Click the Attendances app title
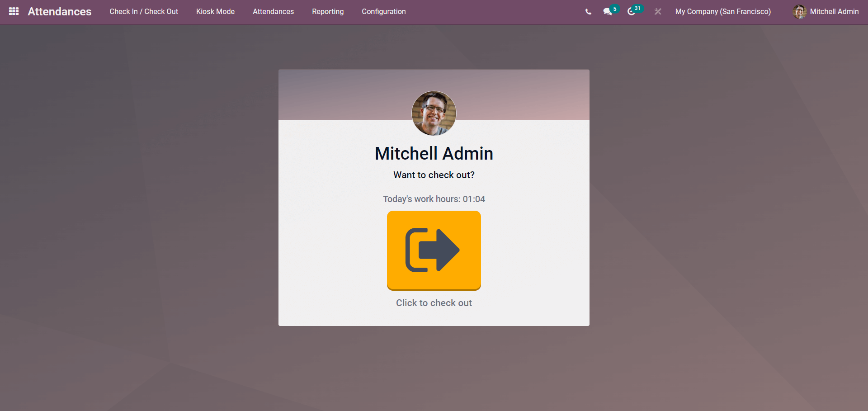 [60, 11]
